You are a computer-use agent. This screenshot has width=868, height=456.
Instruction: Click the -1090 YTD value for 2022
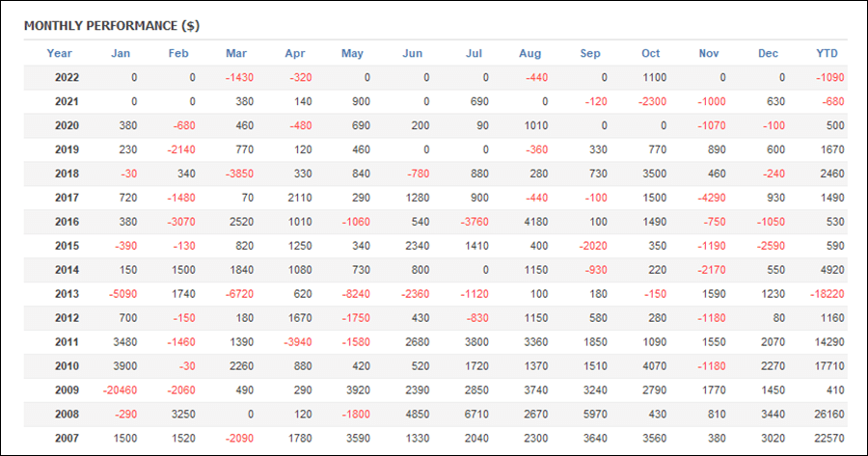[x=829, y=77]
